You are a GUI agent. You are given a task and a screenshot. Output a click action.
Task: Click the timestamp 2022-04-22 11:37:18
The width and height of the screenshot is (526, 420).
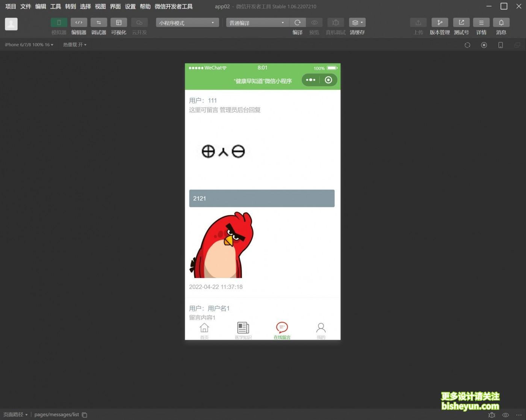click(x=216, y=287)
